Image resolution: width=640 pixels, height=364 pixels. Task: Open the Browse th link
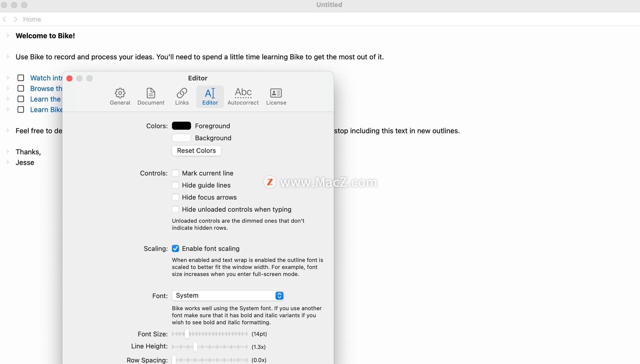click(46, 89)
